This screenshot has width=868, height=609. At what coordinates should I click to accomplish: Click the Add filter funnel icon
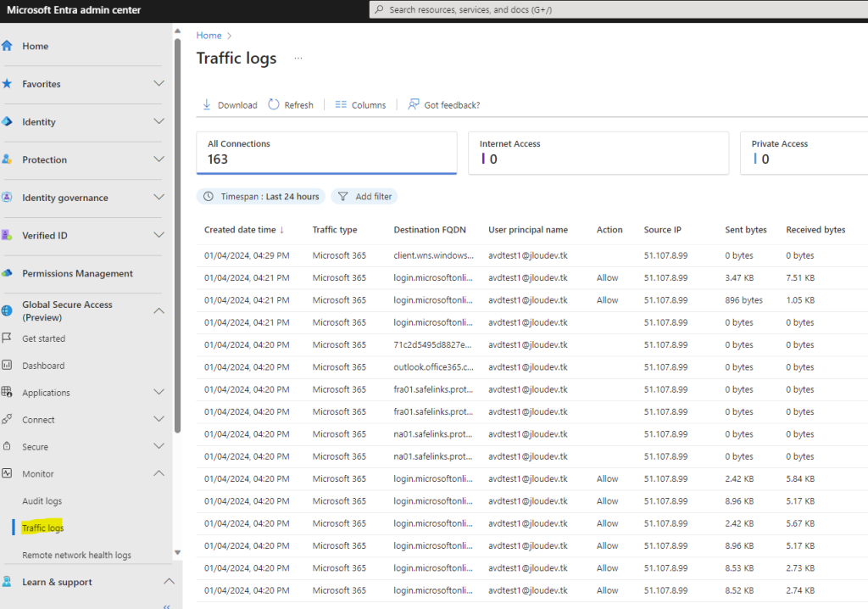click(342, 196)
